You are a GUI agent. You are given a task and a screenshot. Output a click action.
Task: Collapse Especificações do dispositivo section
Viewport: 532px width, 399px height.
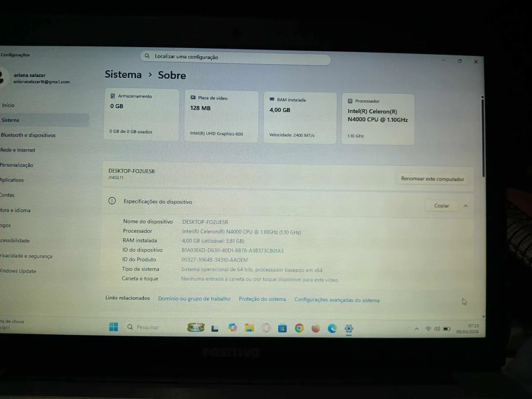pos(465,206)
